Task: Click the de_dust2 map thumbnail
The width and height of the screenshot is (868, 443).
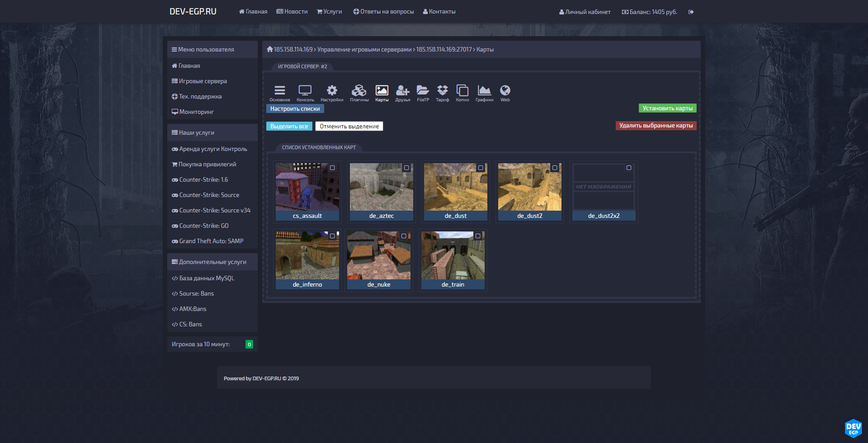Action: click(x=530, y=187)
